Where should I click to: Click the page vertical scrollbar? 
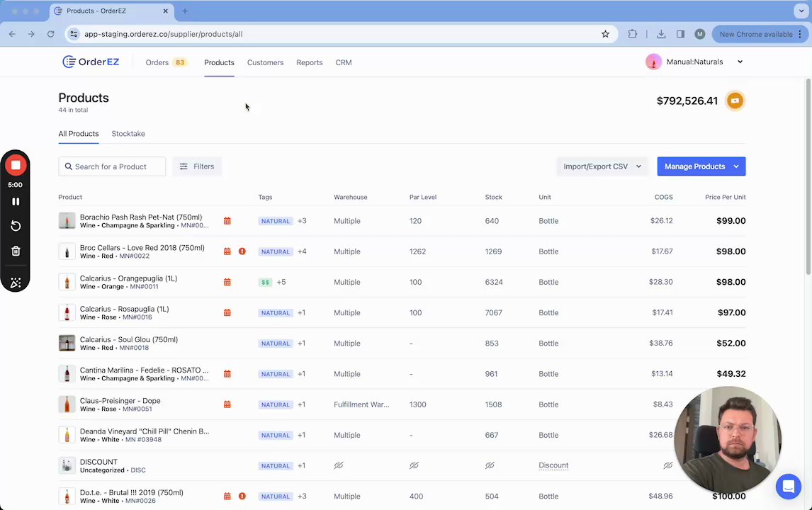click(x=808, y=176)
